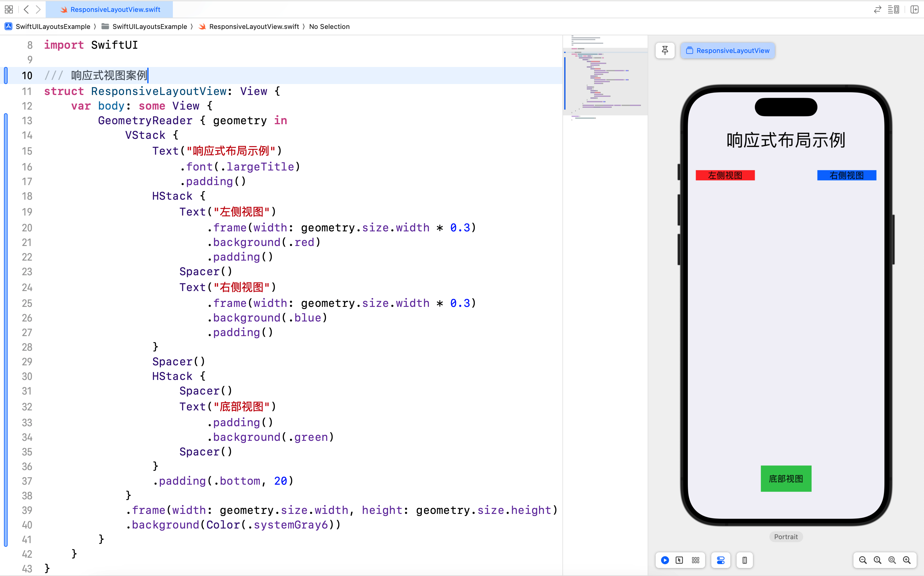Click 'Text("右侧视图")' on line 24
The width and height of the screenshot is (924, 576).
coord(228,287)
